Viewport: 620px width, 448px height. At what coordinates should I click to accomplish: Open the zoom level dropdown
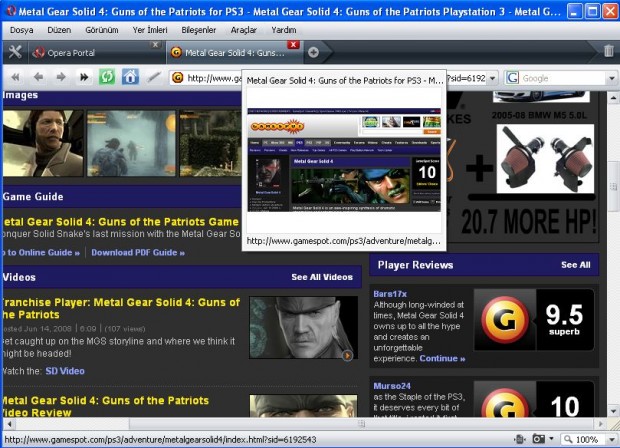(612, 439)
